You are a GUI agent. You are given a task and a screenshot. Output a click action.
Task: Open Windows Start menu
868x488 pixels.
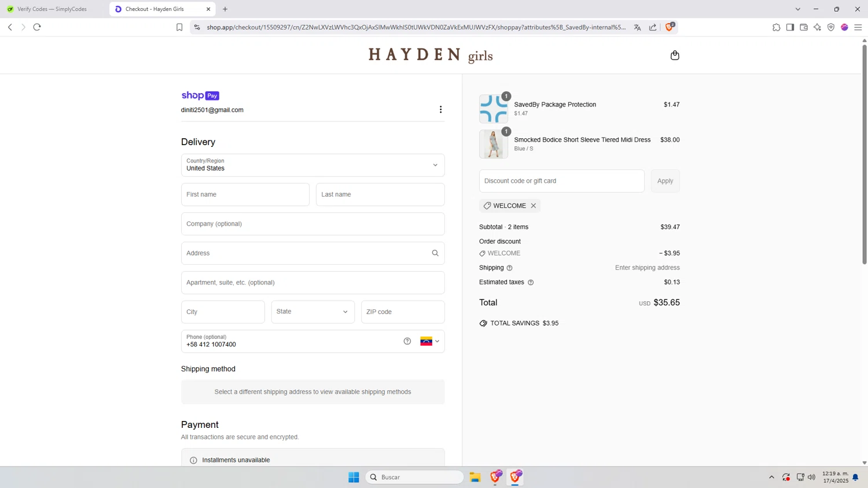coord(354,477)
